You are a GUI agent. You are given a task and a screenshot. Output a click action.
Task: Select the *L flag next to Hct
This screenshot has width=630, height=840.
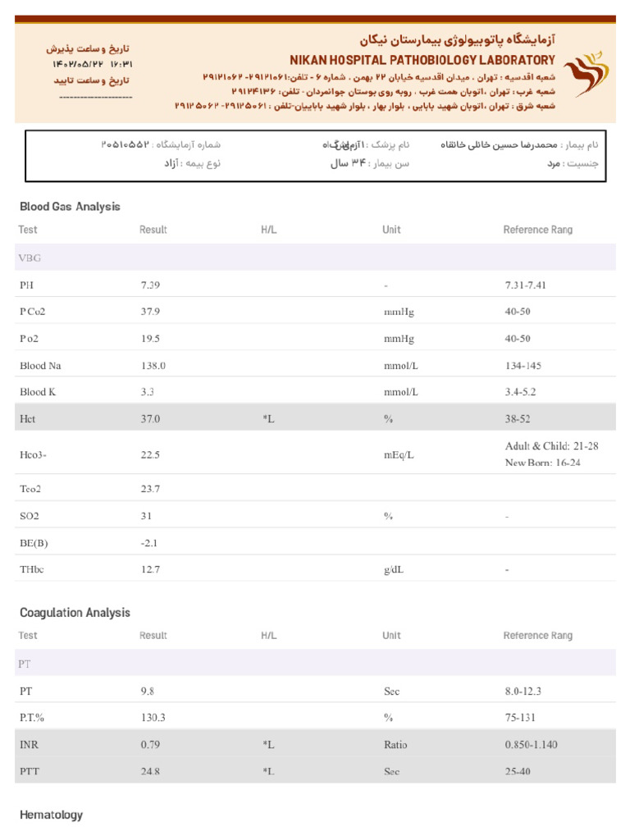[x=268, y=419]
